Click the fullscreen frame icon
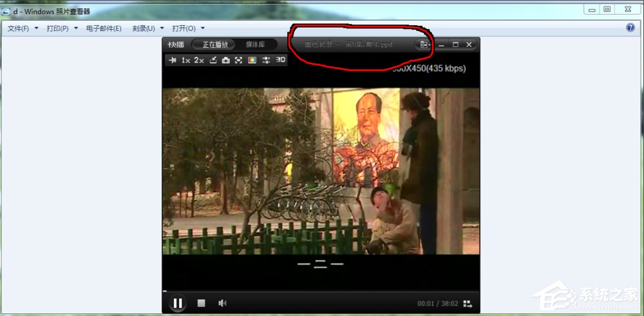This screenshot has height=316, width=644. click(x=239, y=60)
